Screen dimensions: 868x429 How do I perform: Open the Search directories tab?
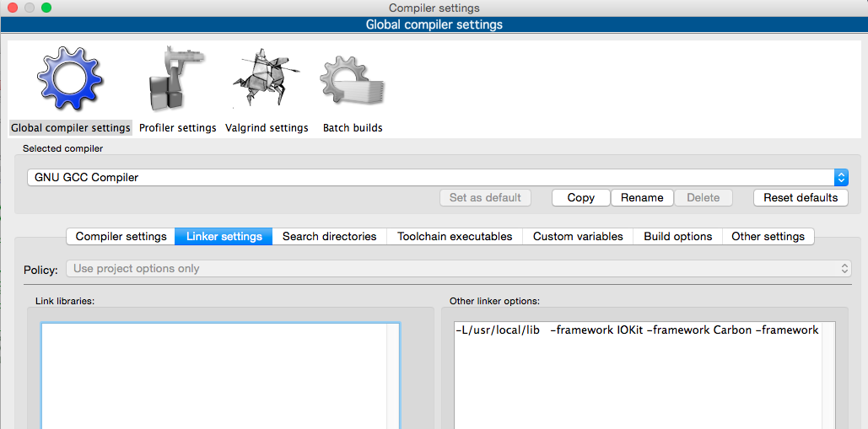[x=329, y=236]
